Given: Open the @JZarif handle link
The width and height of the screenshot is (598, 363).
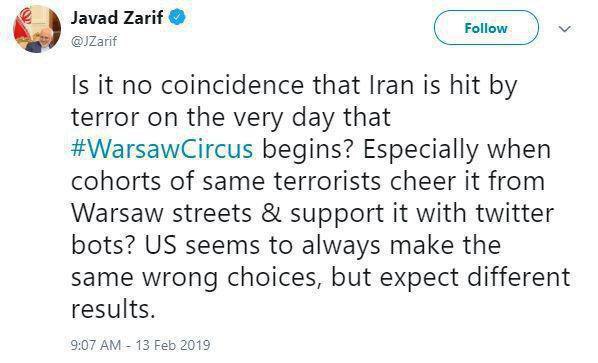Looking at the screenshot, I should [94, 41].
